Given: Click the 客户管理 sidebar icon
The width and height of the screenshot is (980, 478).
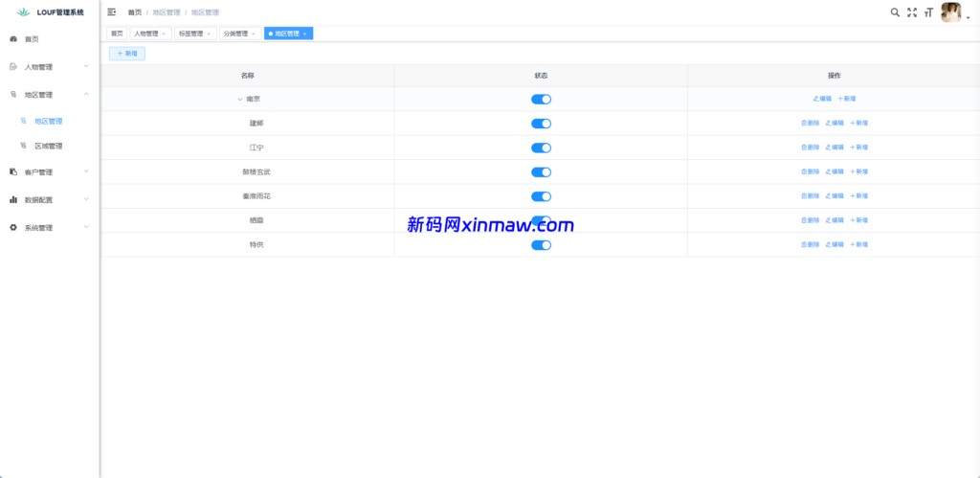Looking at the screenshot, I should click(x=13, y=172).
